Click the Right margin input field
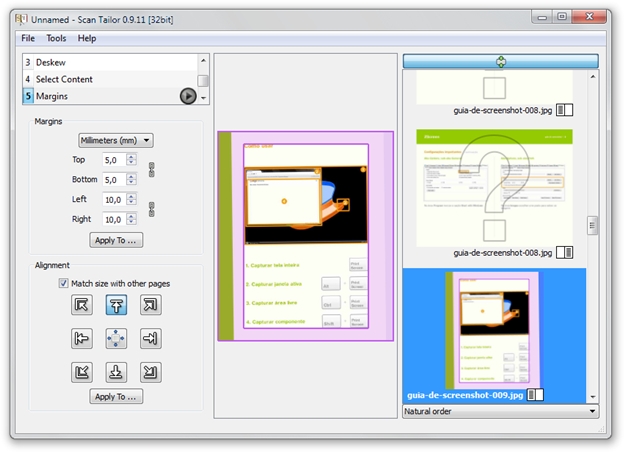 point(115,219)
